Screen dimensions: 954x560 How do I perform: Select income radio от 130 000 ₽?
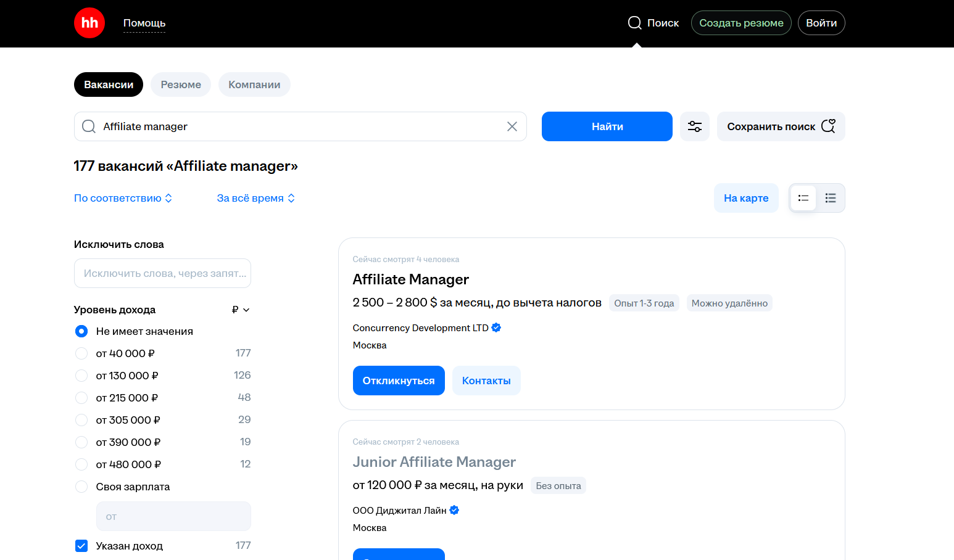[81, 376]
